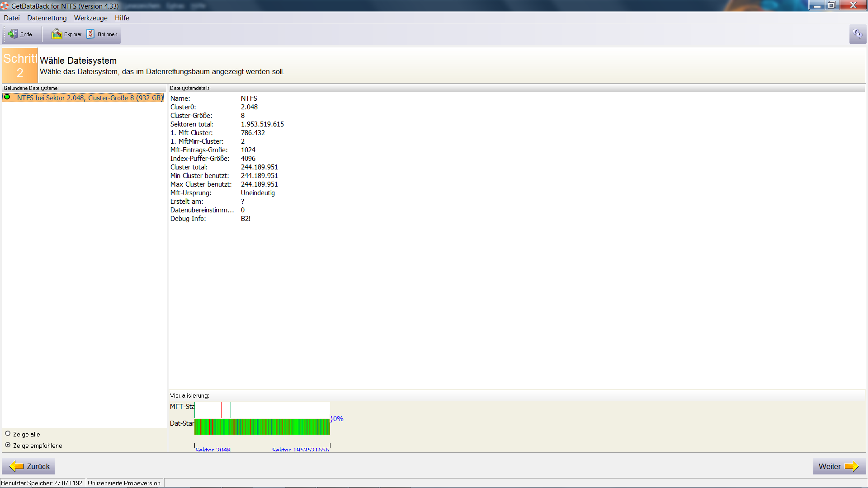
Task: Click the 0% bracket link
Action: 337,419
